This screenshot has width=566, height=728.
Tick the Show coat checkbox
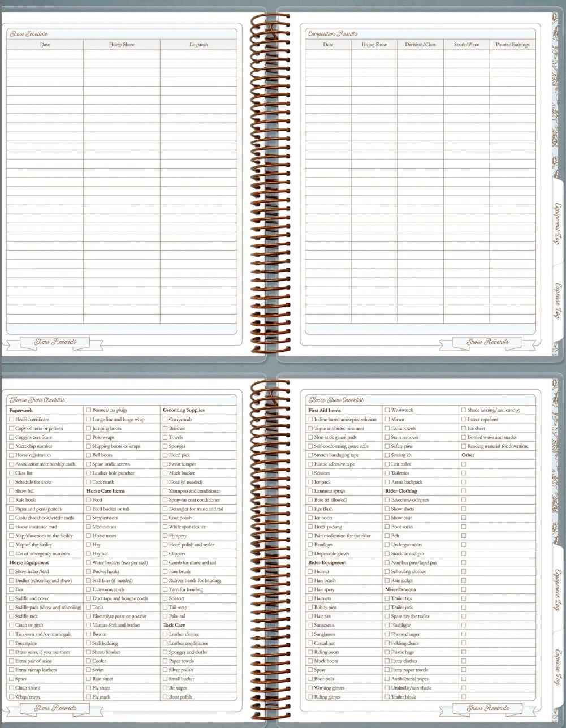click(387, 518)
